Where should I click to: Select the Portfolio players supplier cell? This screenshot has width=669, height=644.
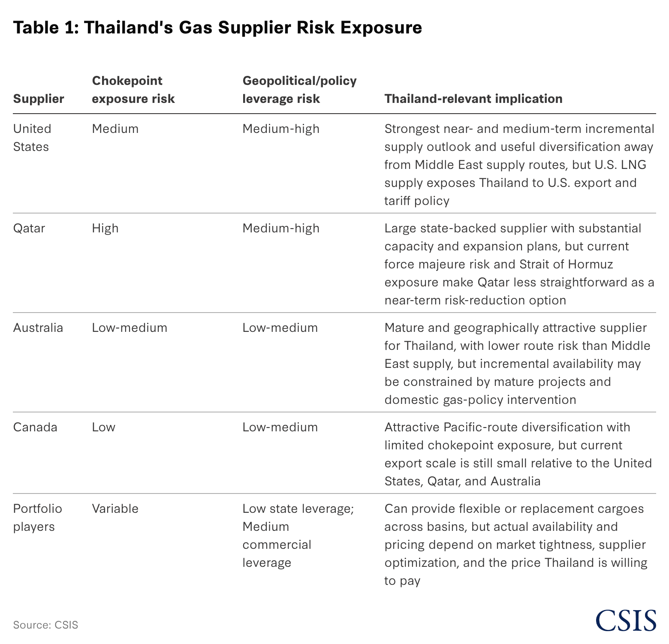tap(38, 518)
